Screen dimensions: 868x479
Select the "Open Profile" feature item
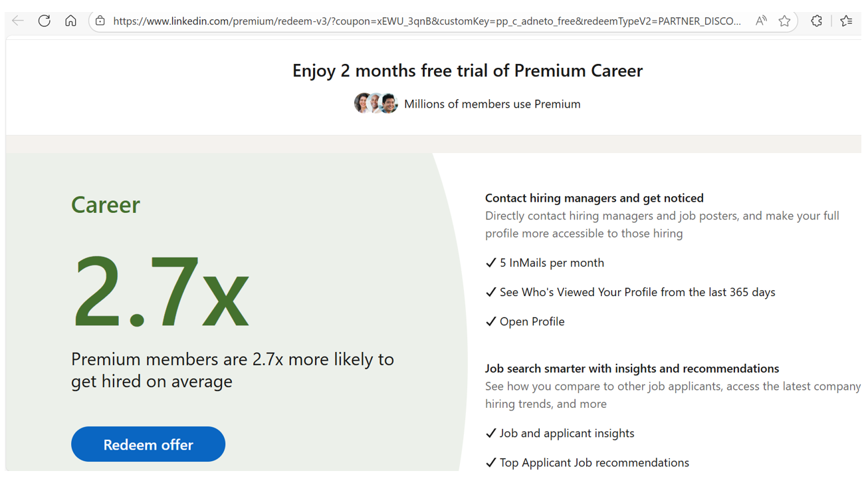532,321
